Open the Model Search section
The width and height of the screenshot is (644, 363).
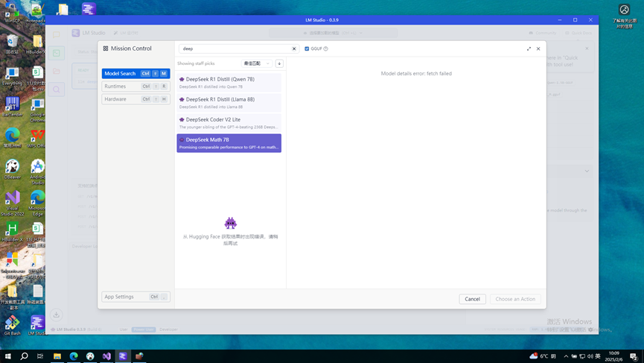coord(136,74)
